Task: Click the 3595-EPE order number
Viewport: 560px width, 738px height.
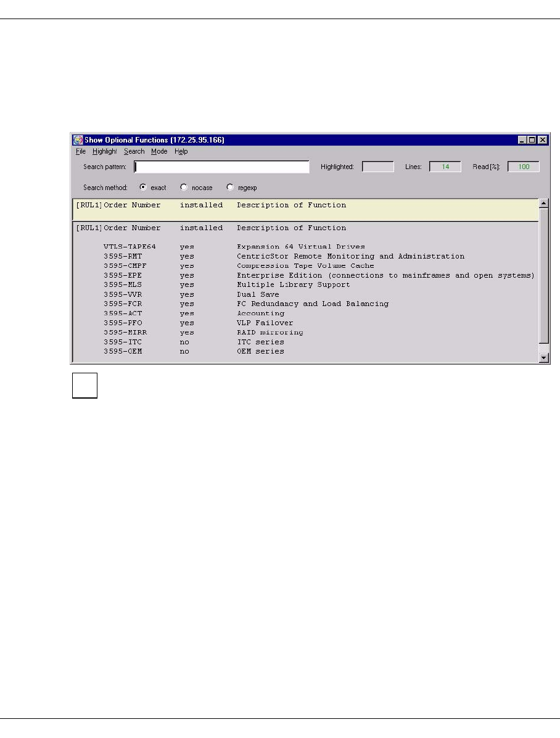Action: 123,275
